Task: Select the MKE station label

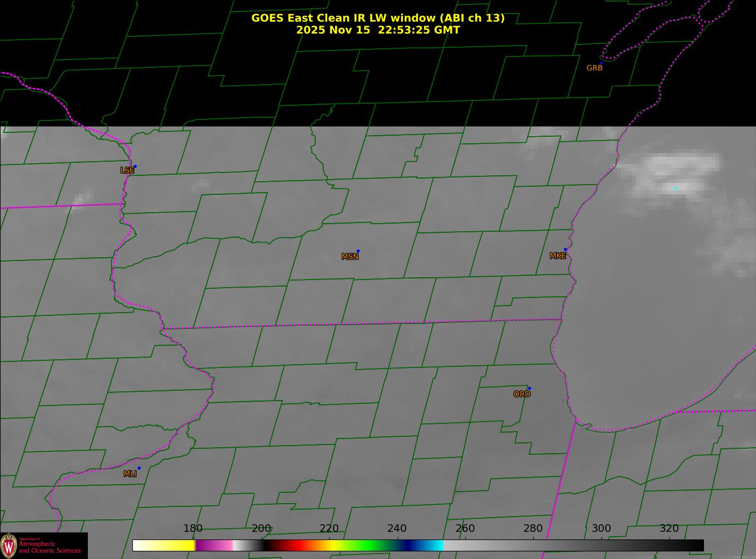Action: [558, 256]
